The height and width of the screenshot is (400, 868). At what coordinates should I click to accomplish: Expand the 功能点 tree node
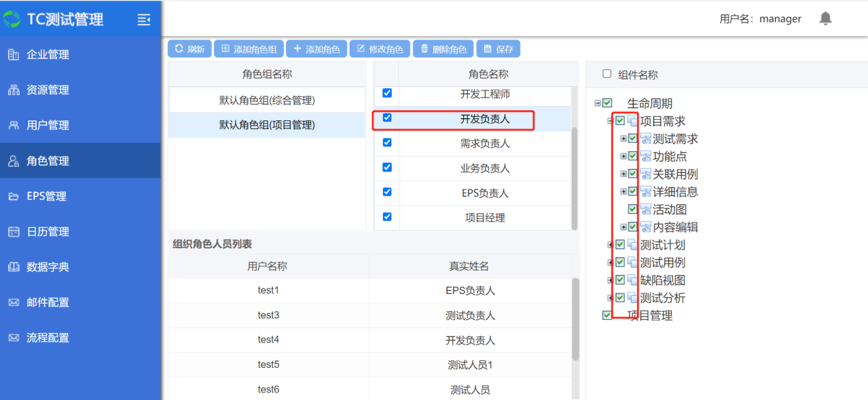(x=623, y=156)
